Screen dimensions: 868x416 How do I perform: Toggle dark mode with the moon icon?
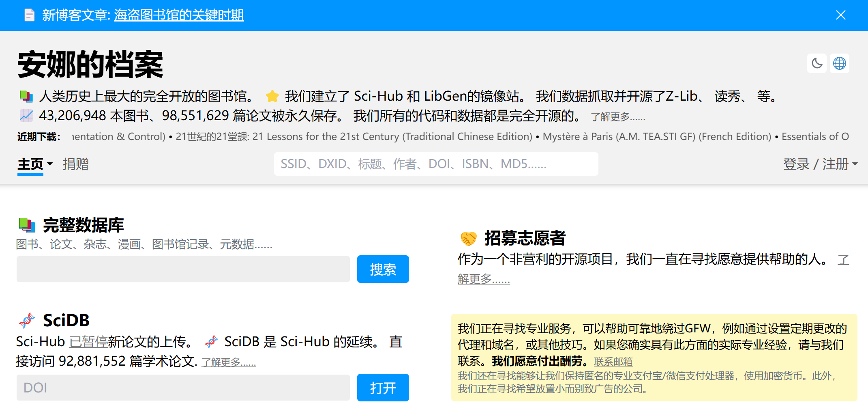(817, 63)
